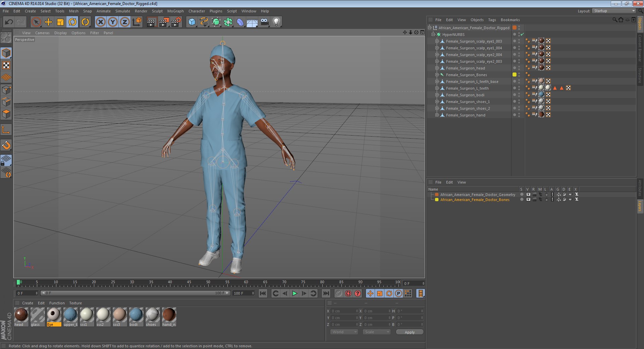Image resolution: width=644 pixels, height=349 pixels.
Task: Render the active view
Action: tap(152, 22)
